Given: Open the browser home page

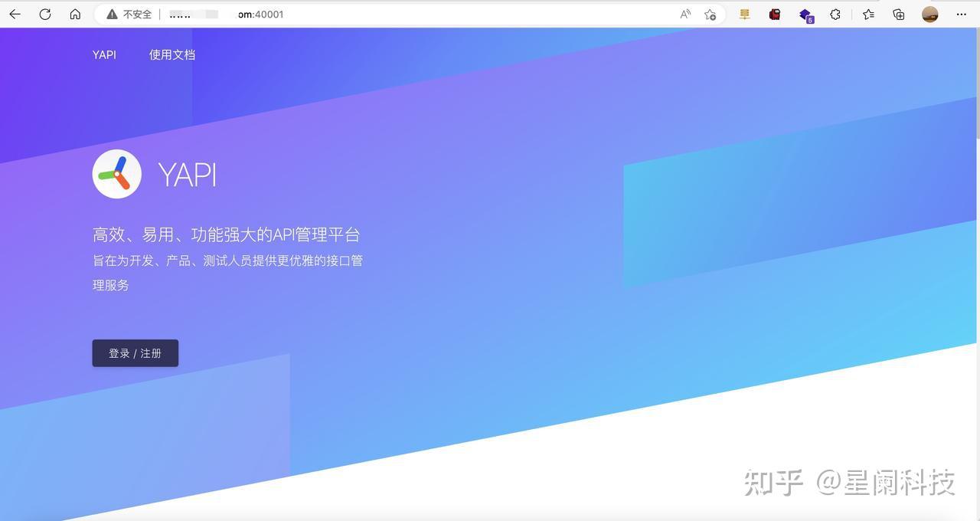Looking at the screenshot, I should click(75, 14).
